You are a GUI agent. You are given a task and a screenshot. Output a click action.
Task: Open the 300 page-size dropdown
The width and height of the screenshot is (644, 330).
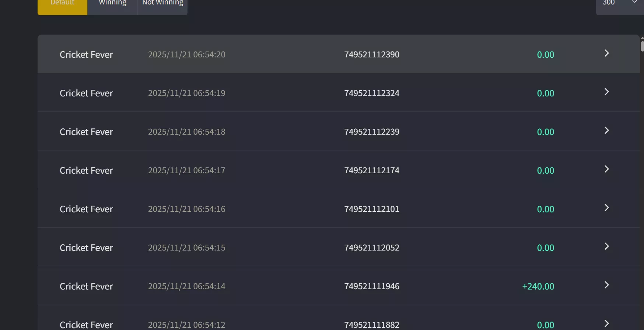click(620, 4)
